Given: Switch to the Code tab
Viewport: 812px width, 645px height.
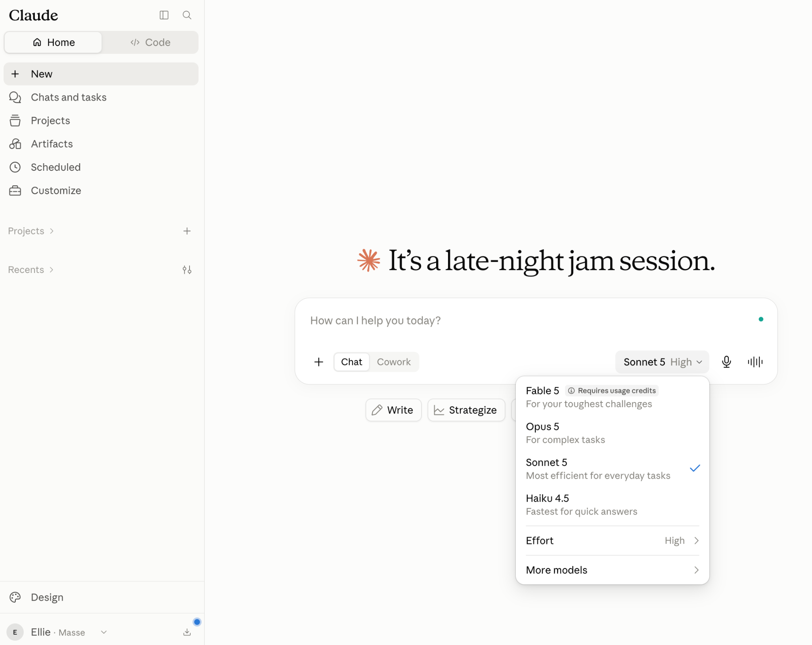Looking at the screenshot, I should click(x=150, y=42).
